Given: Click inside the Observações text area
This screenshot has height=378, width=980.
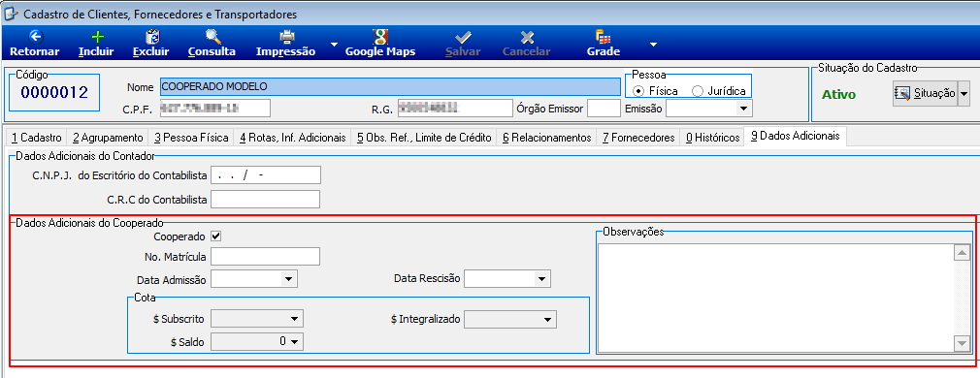Looking at the screenshot, I should tap(775, 298).
